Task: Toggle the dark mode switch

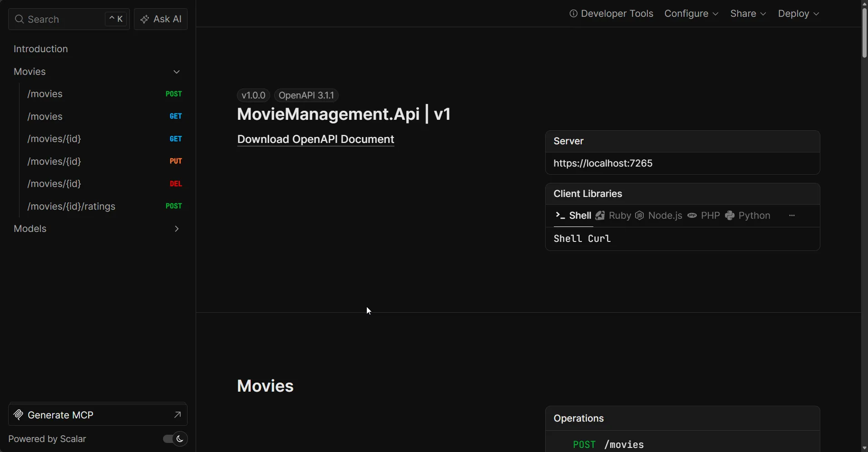Action: point(175,439)
